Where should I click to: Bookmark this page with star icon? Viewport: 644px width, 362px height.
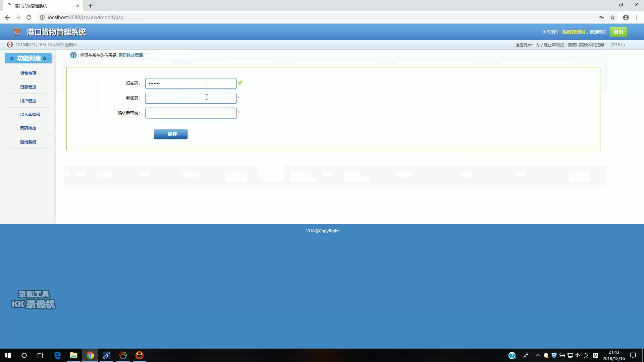[612, 17]
